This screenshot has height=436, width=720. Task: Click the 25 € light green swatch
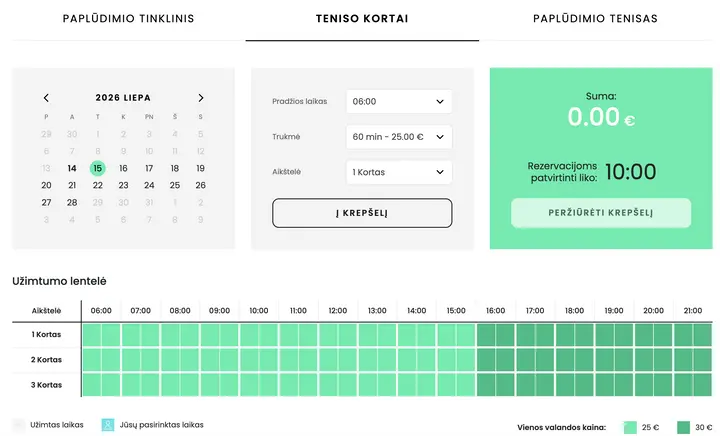pos(630,427)
